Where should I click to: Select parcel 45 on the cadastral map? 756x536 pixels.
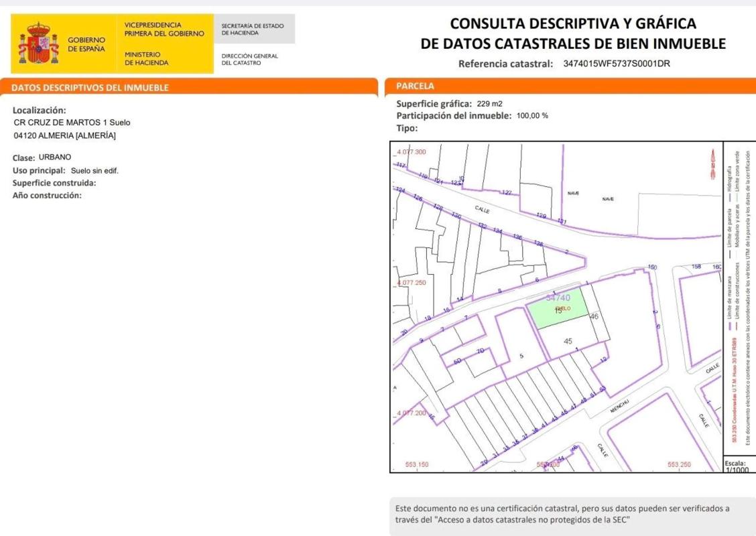point(568,341)
